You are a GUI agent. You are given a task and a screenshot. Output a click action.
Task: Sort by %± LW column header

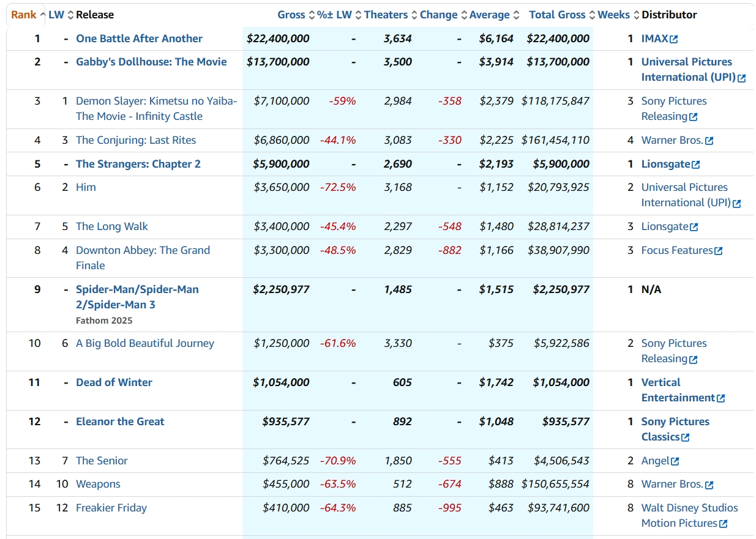point(334,15)
